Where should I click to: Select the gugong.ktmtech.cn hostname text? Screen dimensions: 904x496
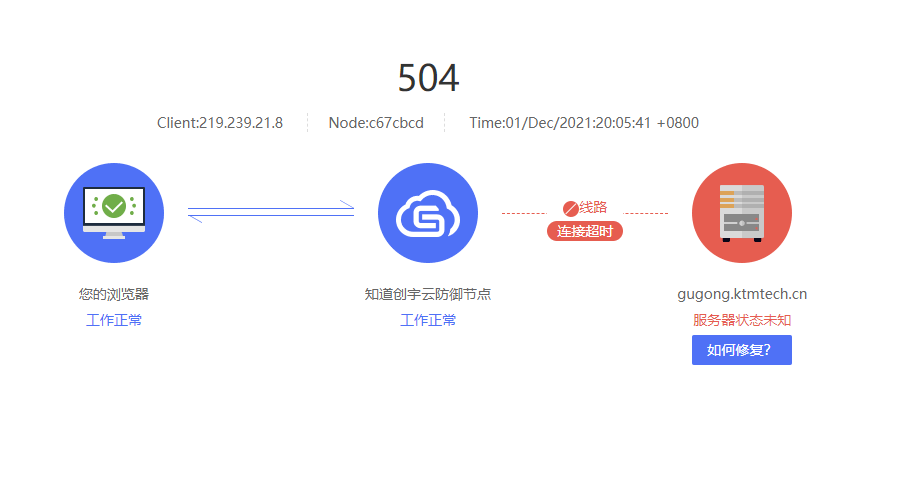[741, 294]
